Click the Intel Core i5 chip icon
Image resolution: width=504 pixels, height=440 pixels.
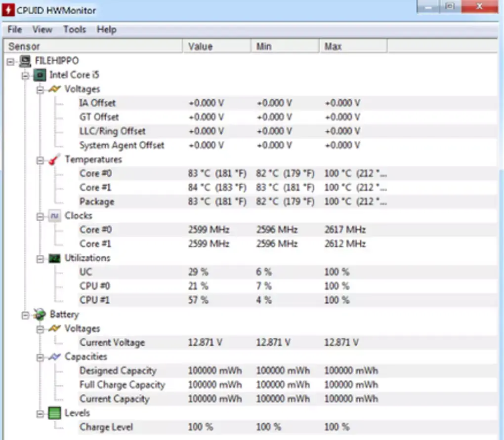tap(40, 75)
